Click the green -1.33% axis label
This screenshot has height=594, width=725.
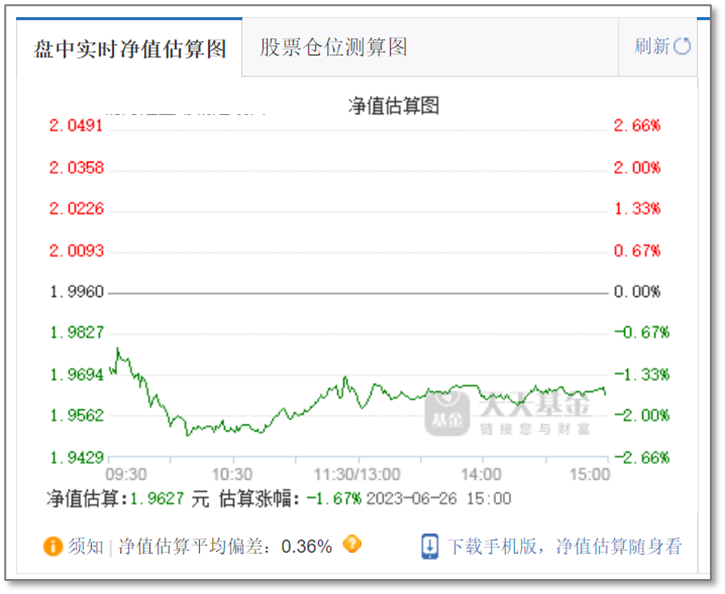pyautogui.click(x=642, y=374)
